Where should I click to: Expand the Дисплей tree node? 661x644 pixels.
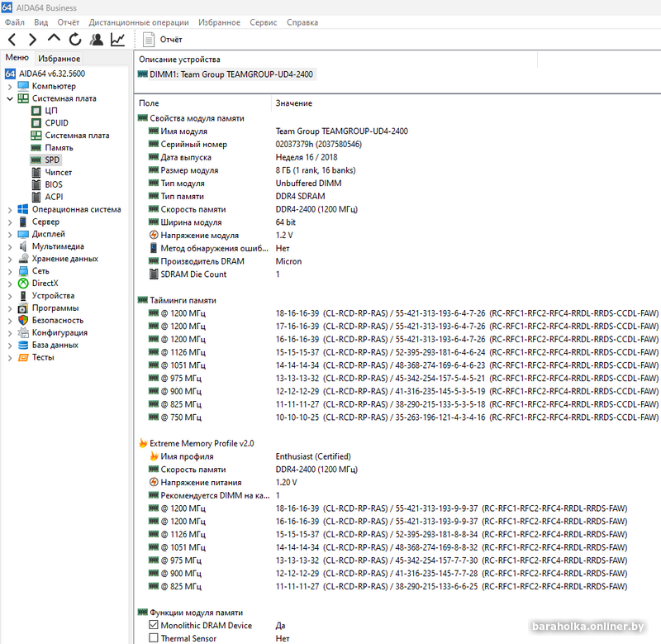click(10, 234)
